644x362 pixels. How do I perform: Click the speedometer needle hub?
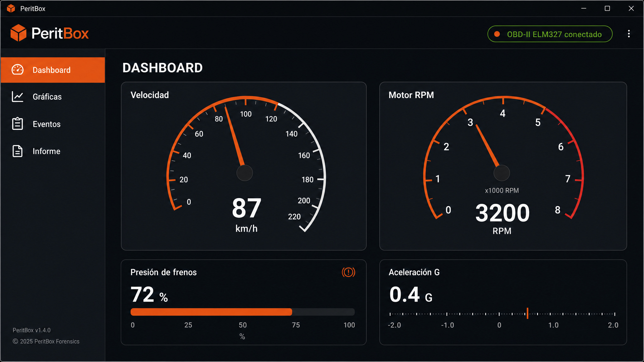(x=245, y=173)
